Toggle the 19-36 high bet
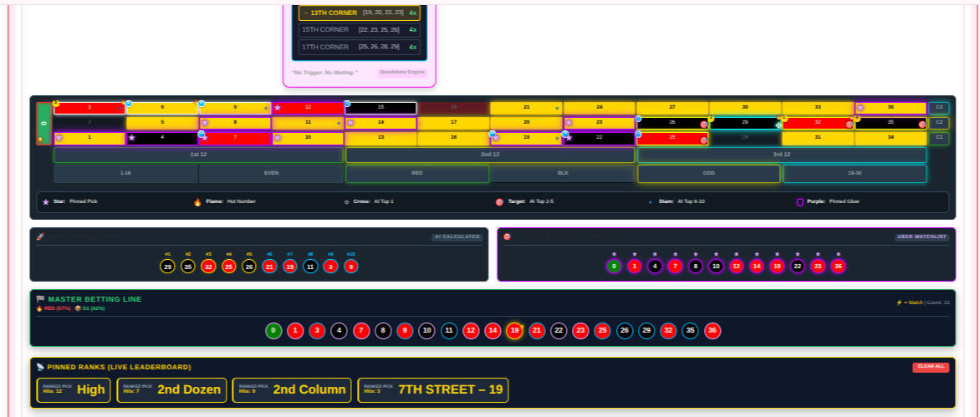 (854, 174)
